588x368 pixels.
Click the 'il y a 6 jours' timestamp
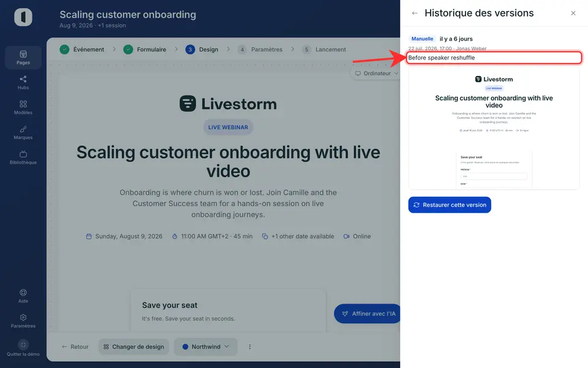[456, 39]
